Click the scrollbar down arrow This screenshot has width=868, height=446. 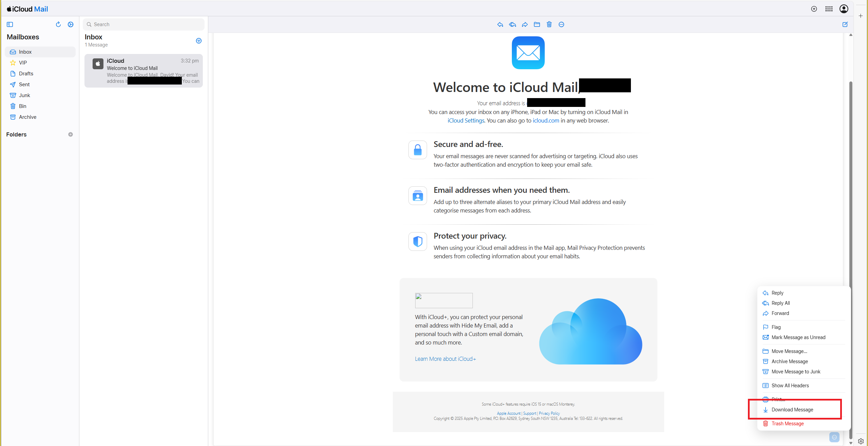(850, 443)
